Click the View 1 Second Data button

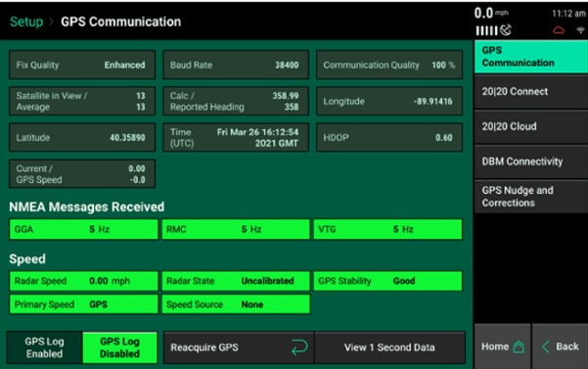389,347
